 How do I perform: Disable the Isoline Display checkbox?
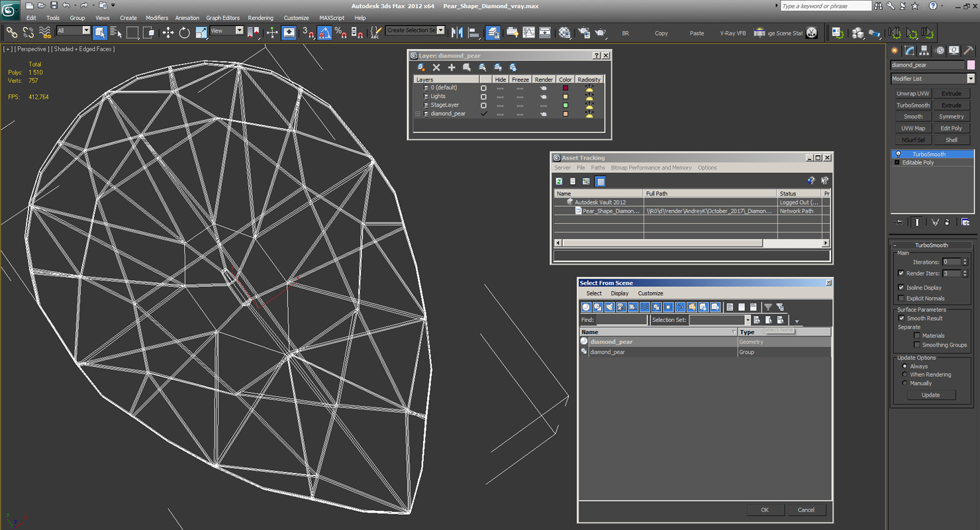pyautogui.click(x=901, y=288)
